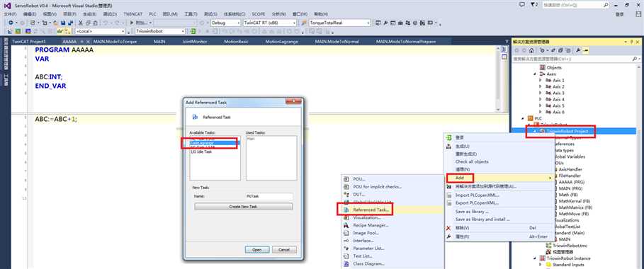Collapse the Axes tree node
Screen dimensions: 644x269
535,74
